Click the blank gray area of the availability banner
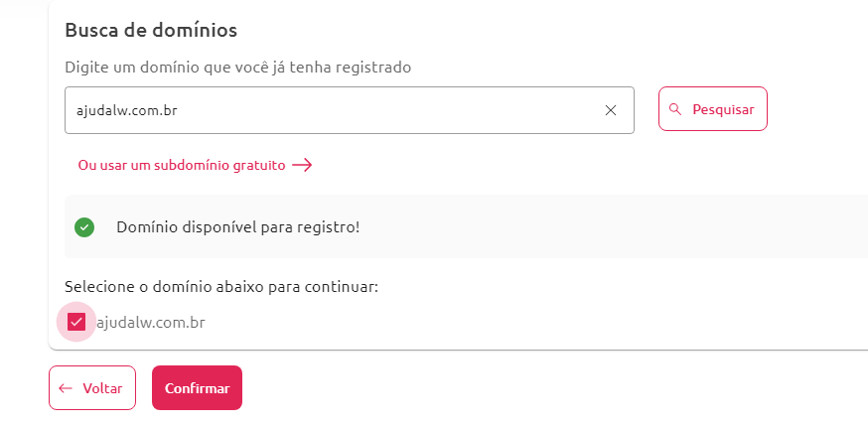This screenshot has height=428, width=868. [x=609, y=227]
